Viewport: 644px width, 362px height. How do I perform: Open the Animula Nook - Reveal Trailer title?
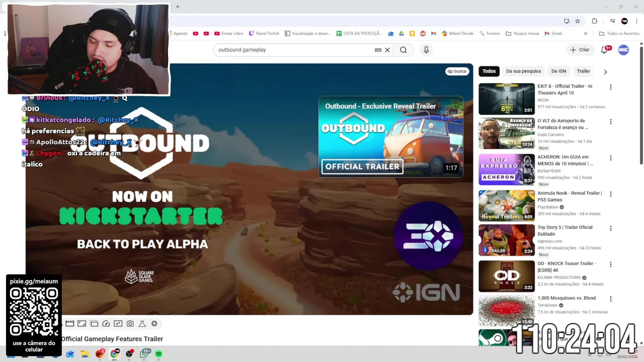click(570, 197)
